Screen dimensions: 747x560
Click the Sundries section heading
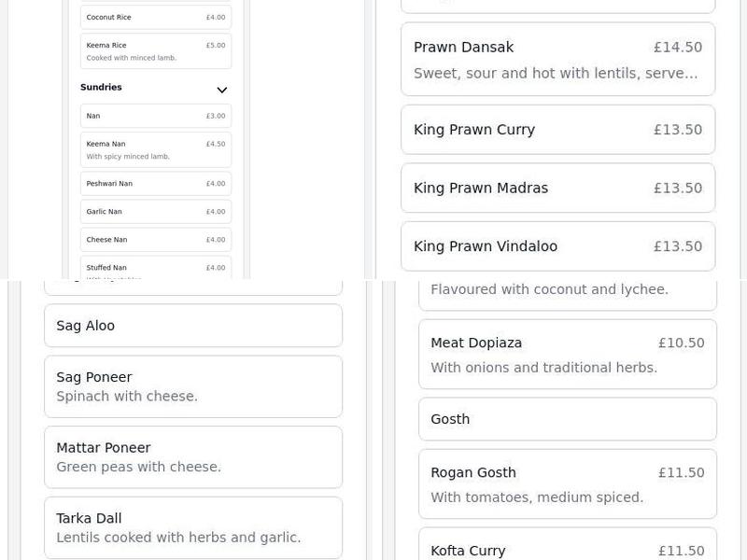click(x=101, y=88)
